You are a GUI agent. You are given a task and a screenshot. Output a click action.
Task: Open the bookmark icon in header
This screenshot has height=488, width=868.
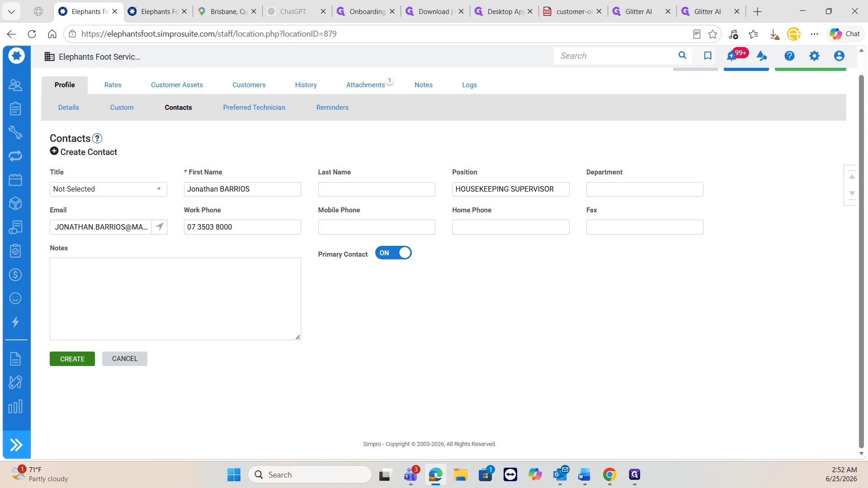[708, 56]
